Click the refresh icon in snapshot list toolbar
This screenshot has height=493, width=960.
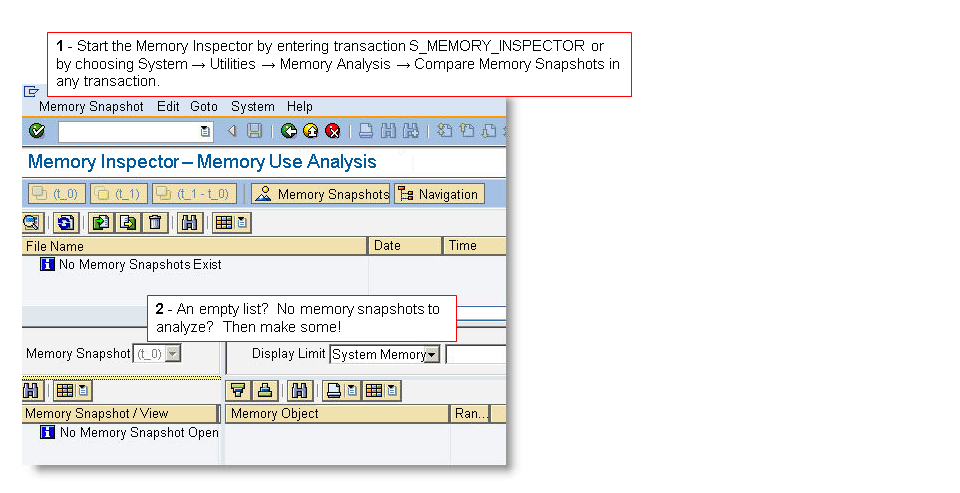point(67,223)
